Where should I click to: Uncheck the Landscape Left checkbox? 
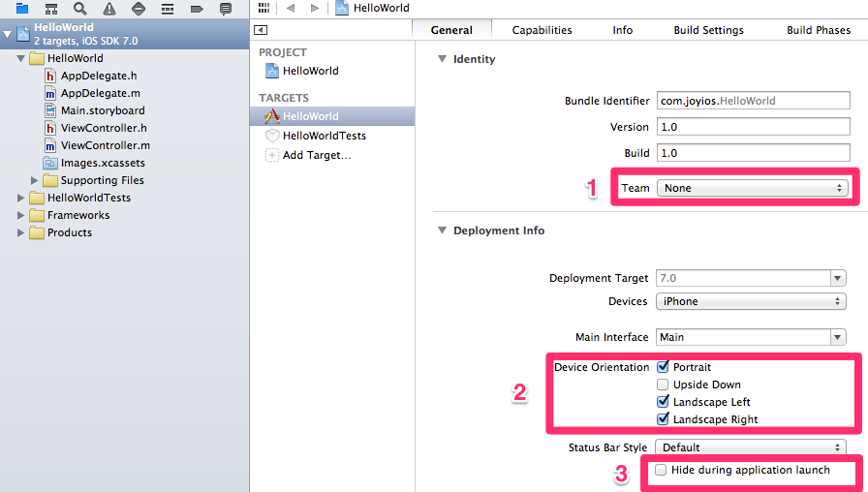663,402
